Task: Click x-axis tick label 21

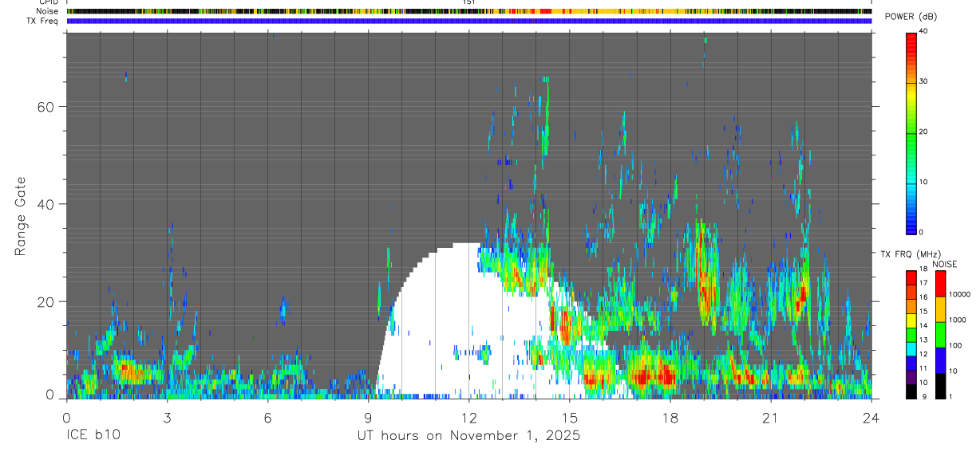Action: [x=770, y=418]
